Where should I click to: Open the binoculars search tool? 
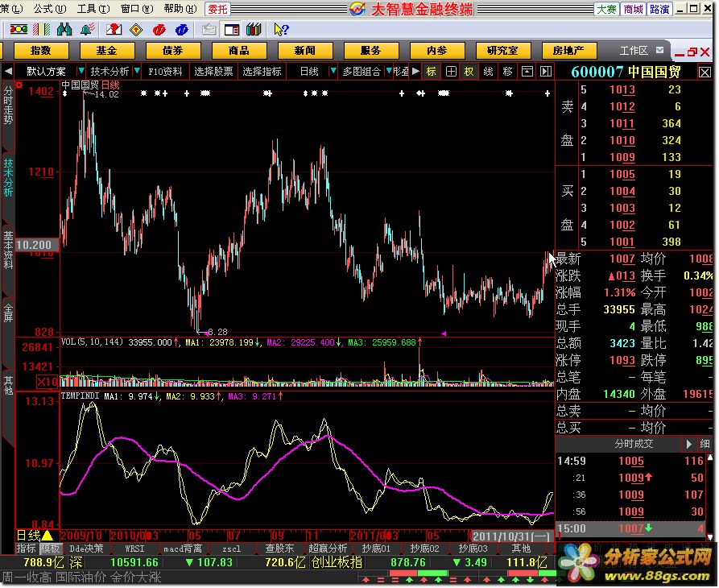[x=64, y=30]
